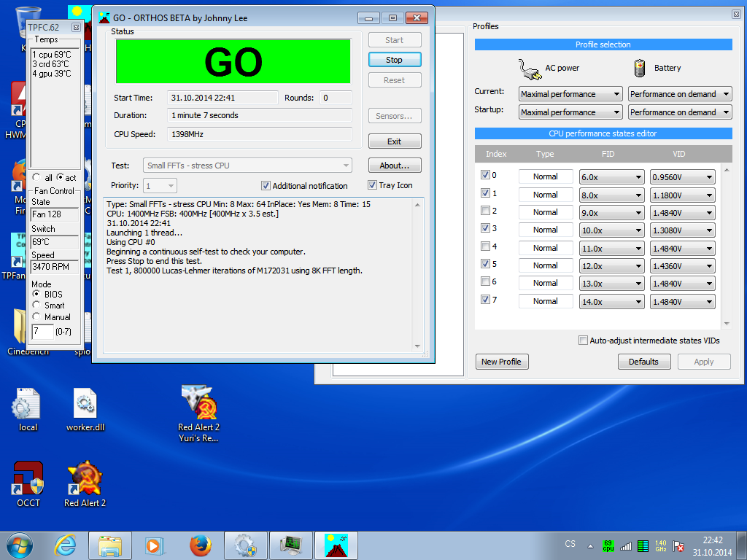Screen dimensions: 747x560
Task: Disable the Tray Icon checkbox
Action: [x=373, y=185]
